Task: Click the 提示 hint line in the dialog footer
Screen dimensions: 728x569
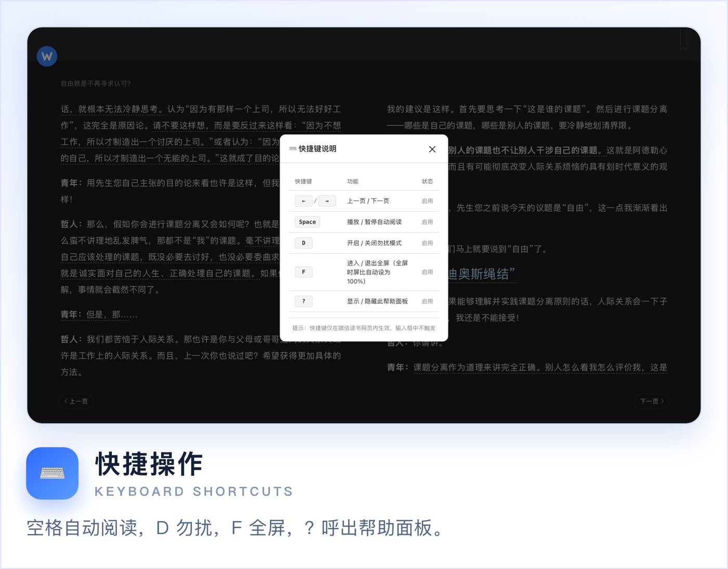Action: [364, 328]
